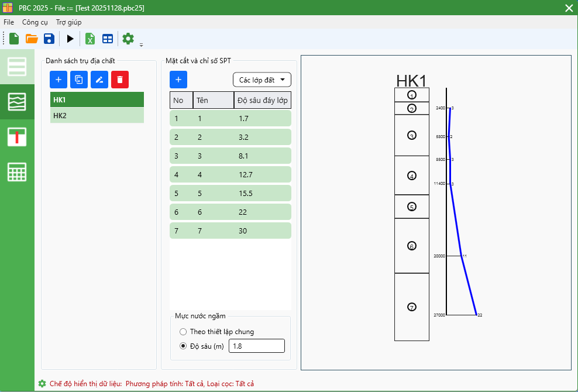
Task: Open the 'Trợ giúp' menu
Action: (68, 22)
